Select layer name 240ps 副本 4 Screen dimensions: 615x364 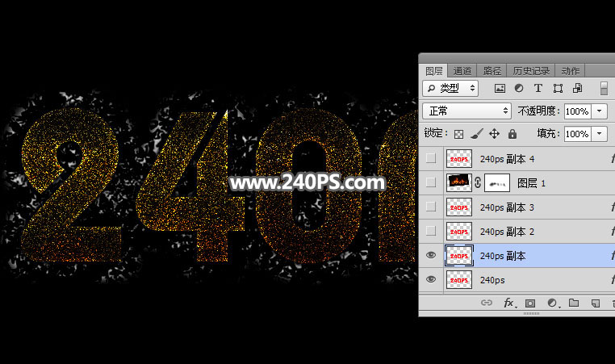(507, 159)
